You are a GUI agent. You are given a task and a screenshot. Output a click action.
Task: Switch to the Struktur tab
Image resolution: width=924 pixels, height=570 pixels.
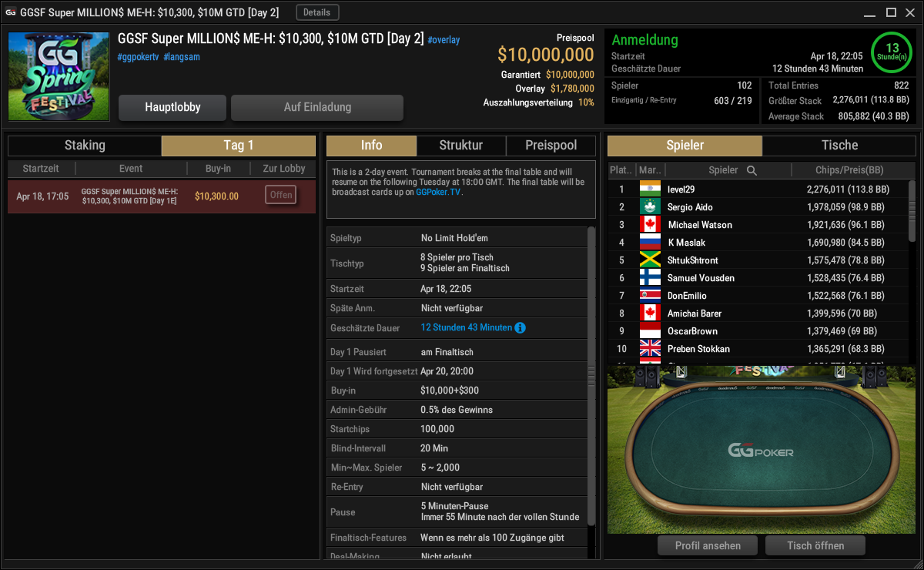pos(461,146)
